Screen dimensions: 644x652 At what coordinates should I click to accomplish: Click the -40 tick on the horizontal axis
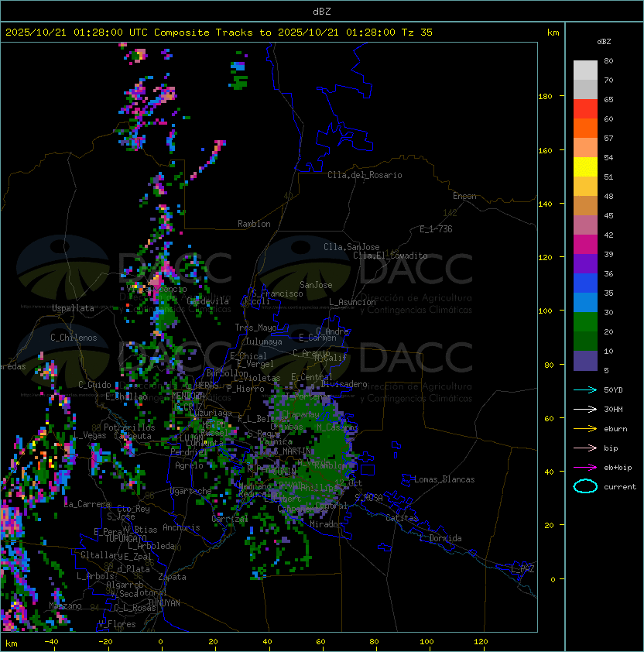51,642
